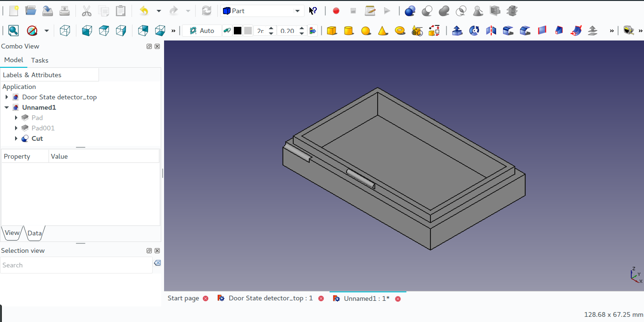Select the Mirror tool
The image size is (644, 322).
click(x=491, y=31)
